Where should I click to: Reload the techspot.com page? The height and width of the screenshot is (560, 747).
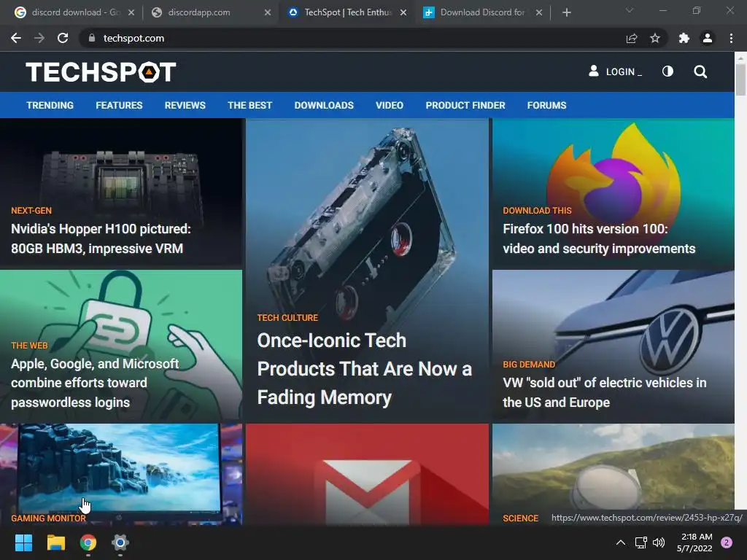[63, 38]
